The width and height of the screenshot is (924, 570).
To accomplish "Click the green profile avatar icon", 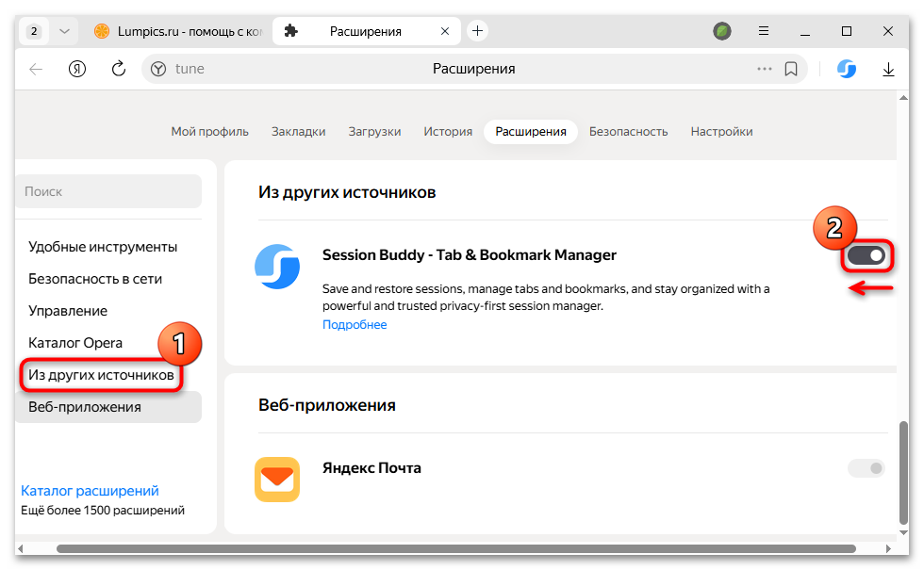I will [x=722, y=30].
